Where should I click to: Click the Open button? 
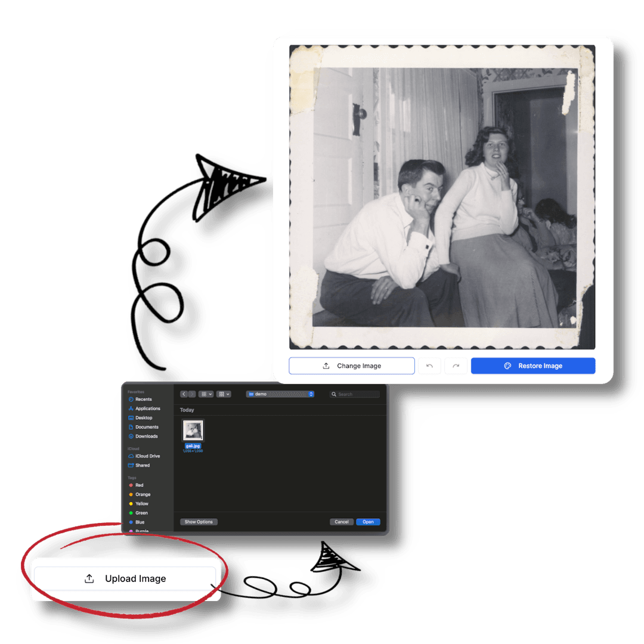pyautogui.click(x=368, y=522)
